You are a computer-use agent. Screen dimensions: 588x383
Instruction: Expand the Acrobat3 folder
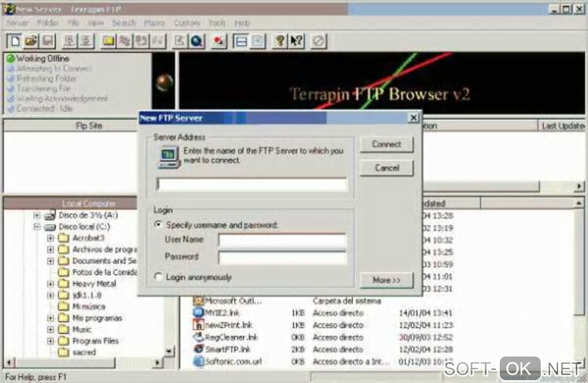pyautogui.click(x=50, y=238)
